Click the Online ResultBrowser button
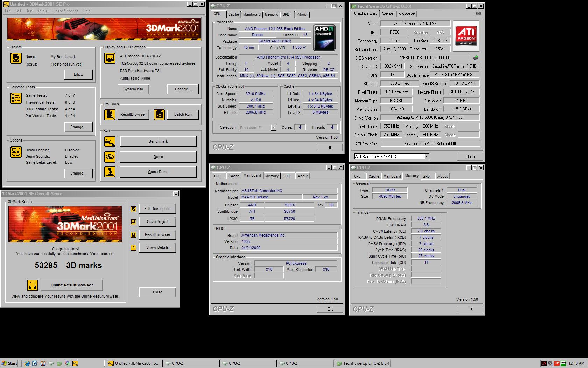This screenshot has width=588, height=368. [x=72, y=285]
